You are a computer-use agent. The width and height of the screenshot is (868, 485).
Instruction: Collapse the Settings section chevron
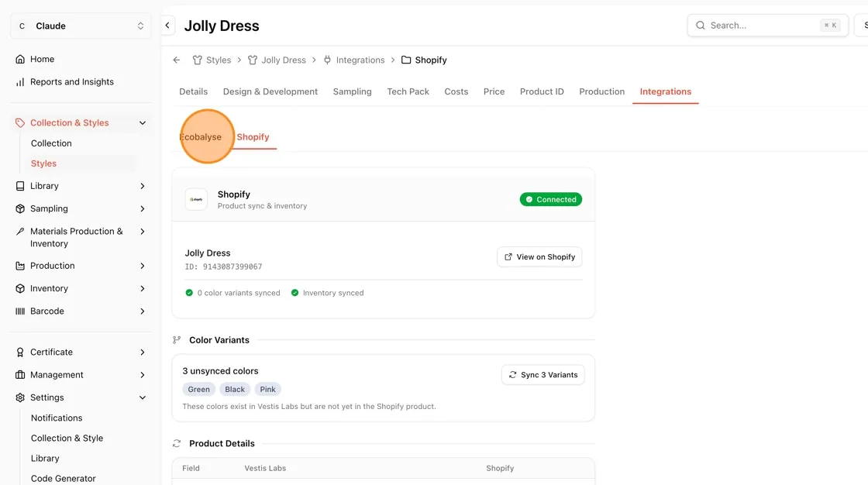[143, 397]
